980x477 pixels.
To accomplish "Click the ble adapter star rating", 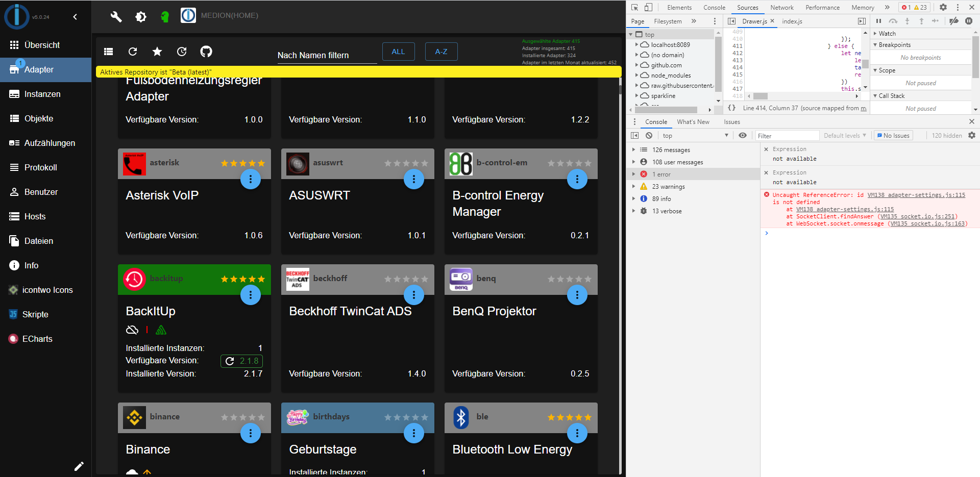I will tap(570, 417).
